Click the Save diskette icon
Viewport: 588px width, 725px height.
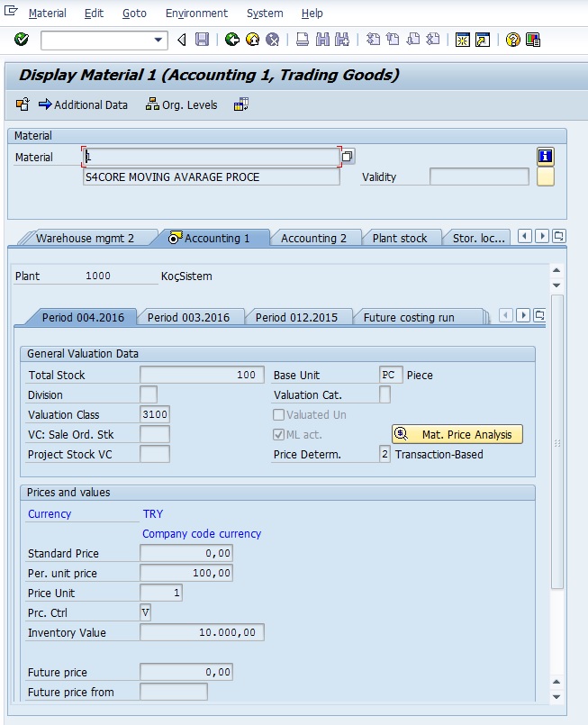(x=203, y=40)
